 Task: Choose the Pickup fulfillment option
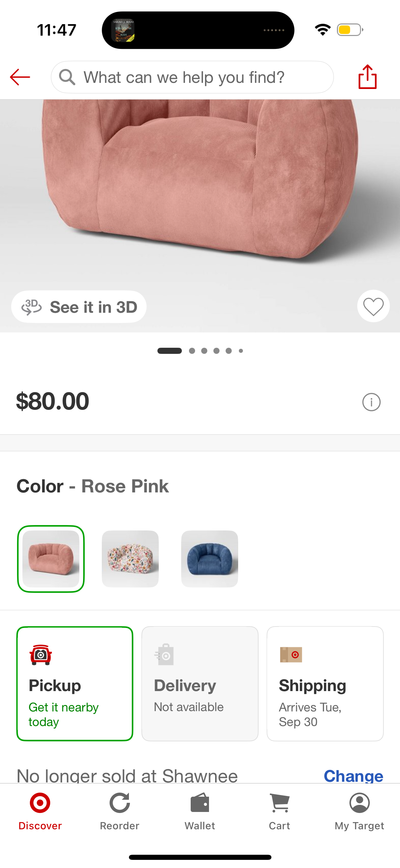point(75,683)
